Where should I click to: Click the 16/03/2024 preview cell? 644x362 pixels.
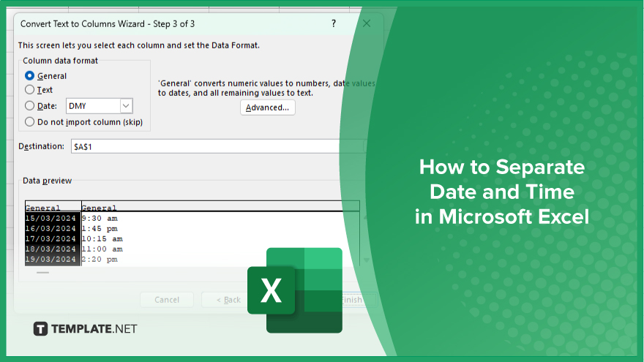51,229
